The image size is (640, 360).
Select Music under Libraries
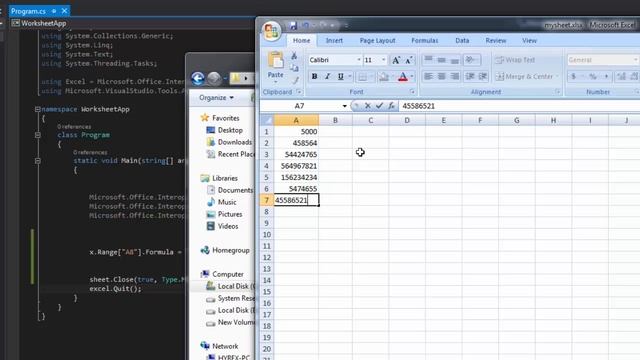pyautogui.click(x=227, y=202)
